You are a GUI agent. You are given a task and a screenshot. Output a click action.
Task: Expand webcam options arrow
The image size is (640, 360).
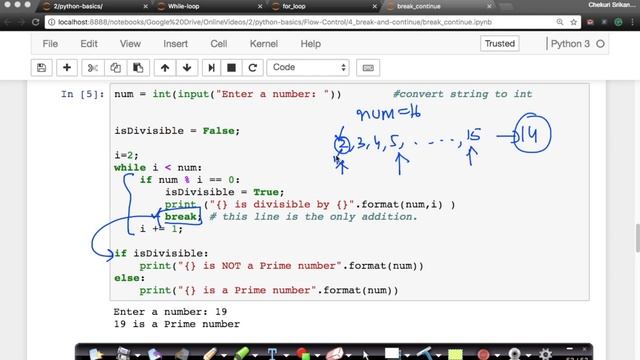pyautogui.click(x=528, y=356)
